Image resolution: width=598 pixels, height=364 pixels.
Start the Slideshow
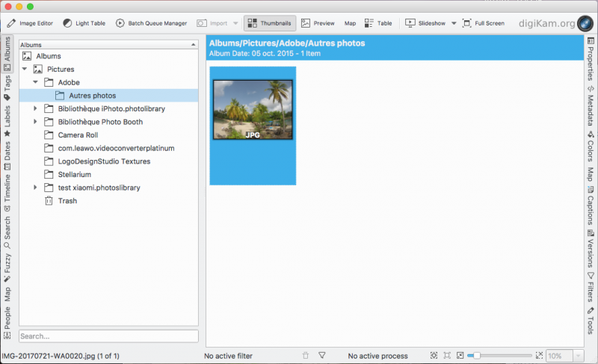[425, 23]
